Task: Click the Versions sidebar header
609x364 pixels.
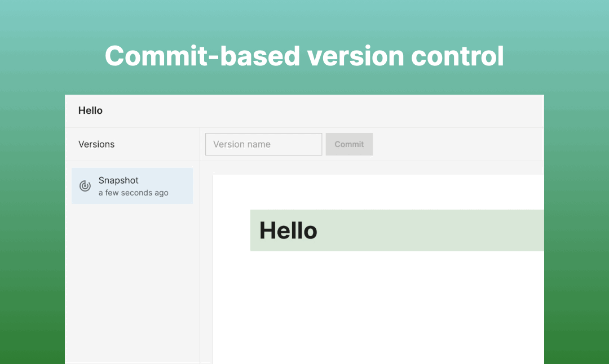Action: point(96,144)
